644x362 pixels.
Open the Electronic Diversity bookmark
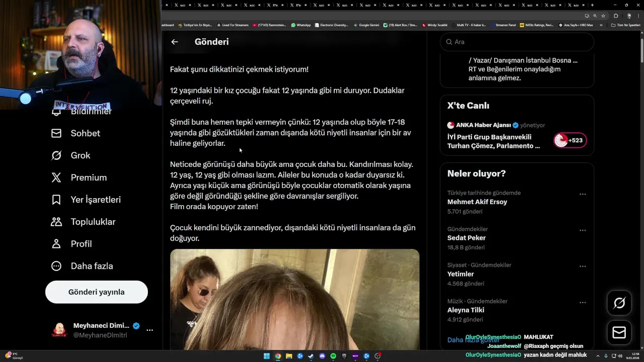click(x=331, y=25)
